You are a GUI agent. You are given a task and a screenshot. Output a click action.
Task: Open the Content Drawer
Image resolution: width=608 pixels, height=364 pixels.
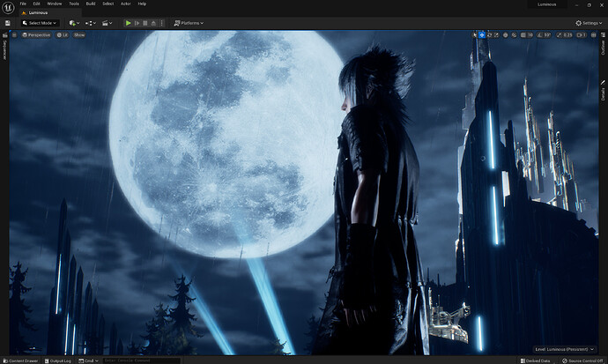coord(20,360)
